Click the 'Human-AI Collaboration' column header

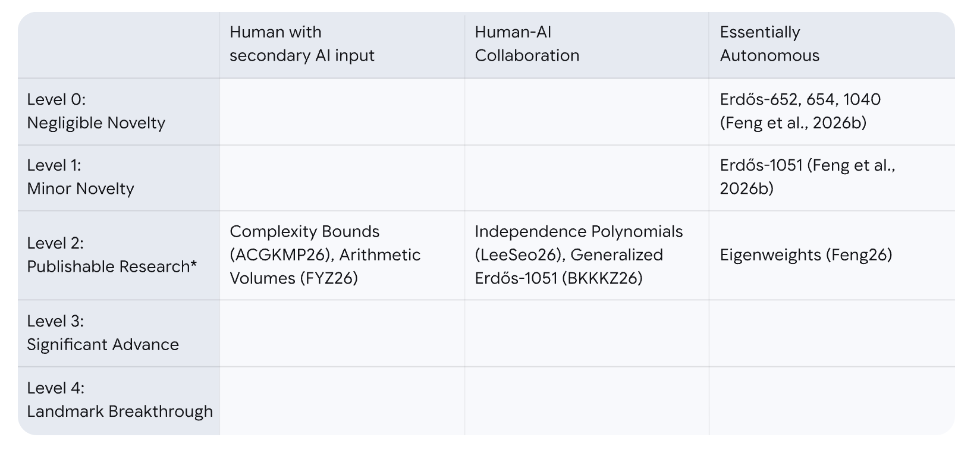pyautogui.click(x=526, y=44)
